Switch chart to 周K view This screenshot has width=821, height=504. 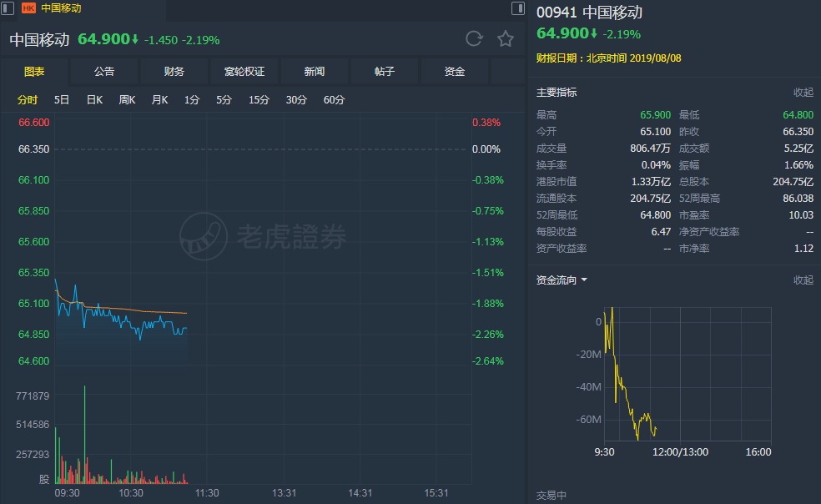[127, 99]
